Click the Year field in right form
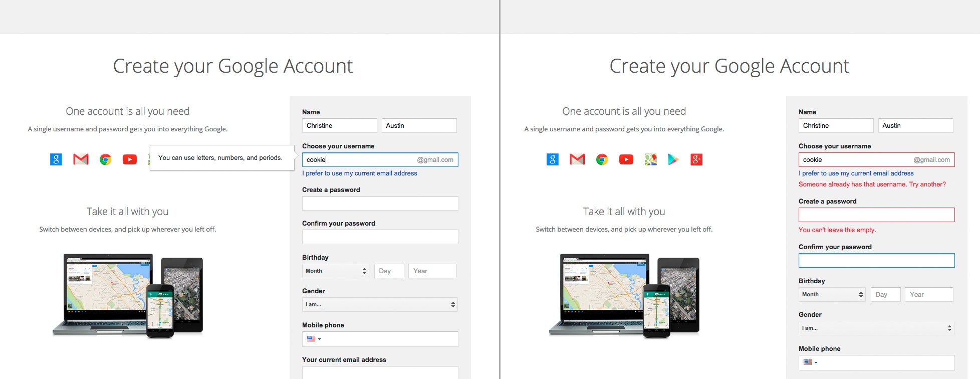The width and height of the screenshot is (980, 379). pos(929,294)
